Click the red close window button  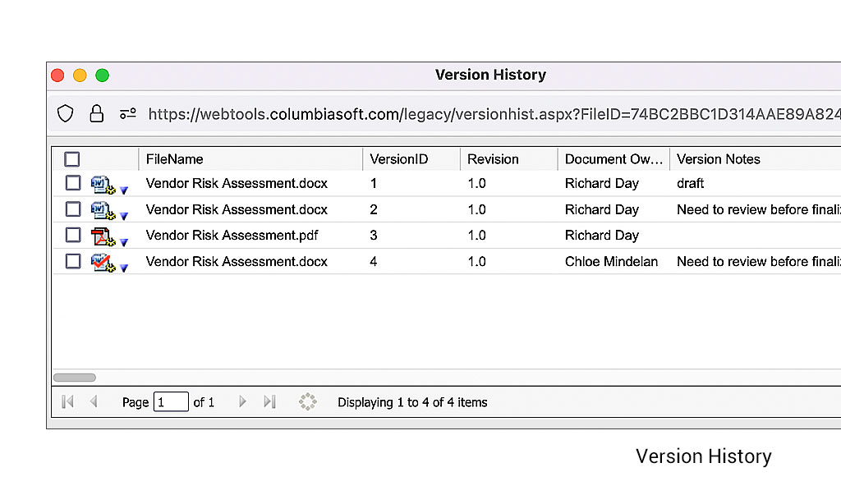(58, 75)
